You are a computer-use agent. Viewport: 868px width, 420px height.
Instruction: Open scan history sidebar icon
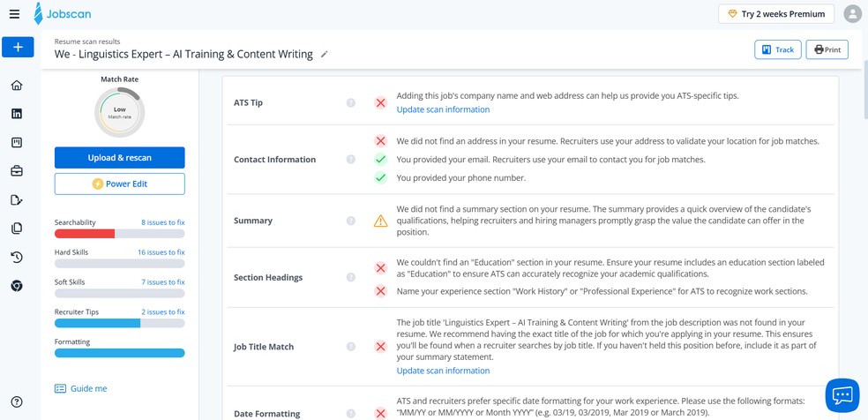click(x=17, y=257)
